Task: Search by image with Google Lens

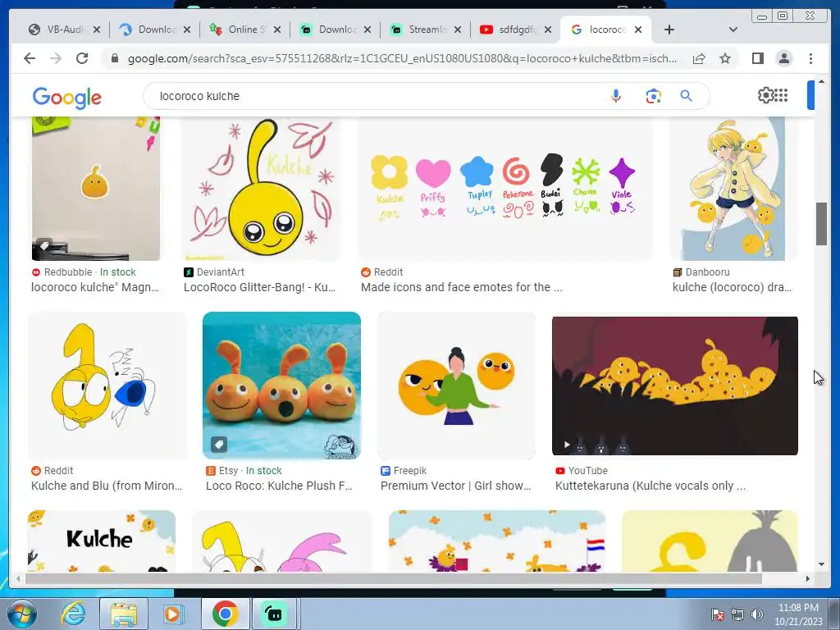Action: 653,97
